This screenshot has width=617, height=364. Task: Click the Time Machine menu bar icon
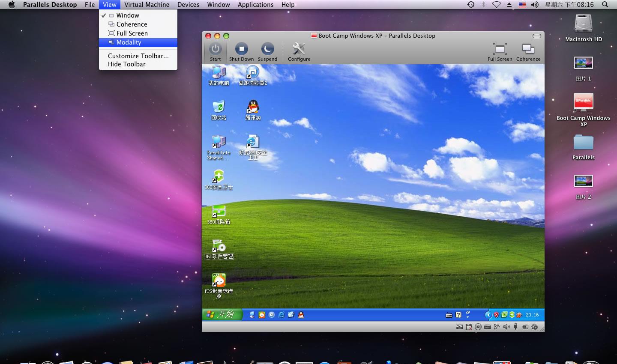point(470,5)
